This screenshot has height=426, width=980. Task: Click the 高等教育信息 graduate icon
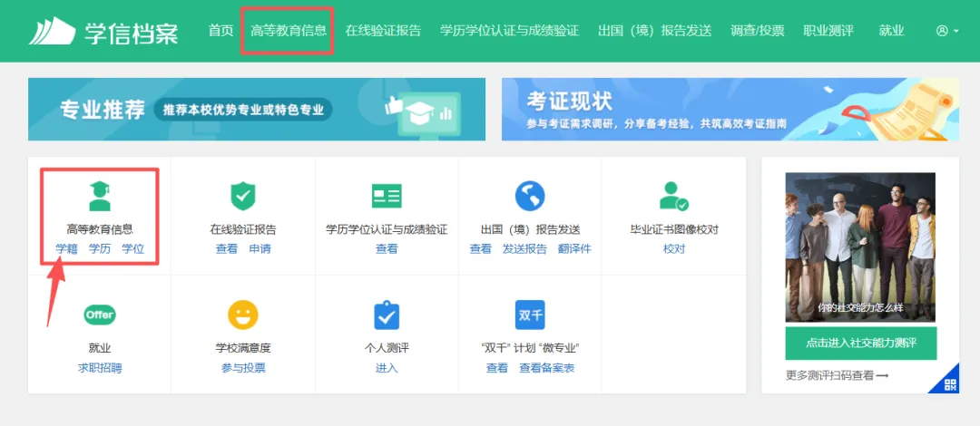100,196
